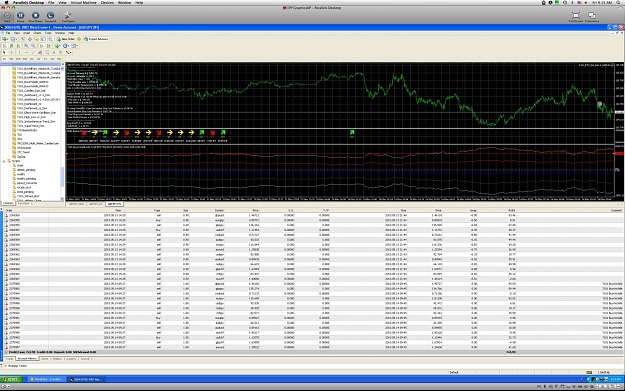The image size is (625, 391).
Task: Open the periods dropdown toolbar icon
Action: pyautogui.click(x=66, y=46)
